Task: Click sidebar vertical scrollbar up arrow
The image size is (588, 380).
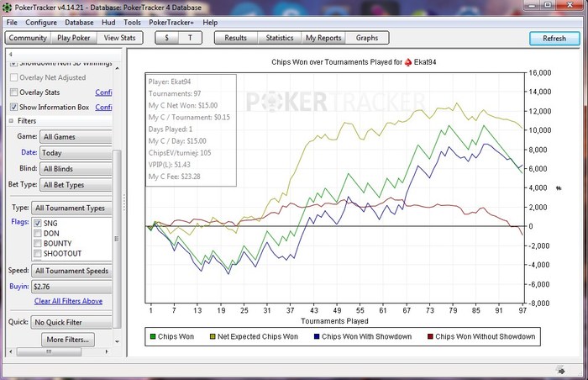Action: tap(118, 68)
